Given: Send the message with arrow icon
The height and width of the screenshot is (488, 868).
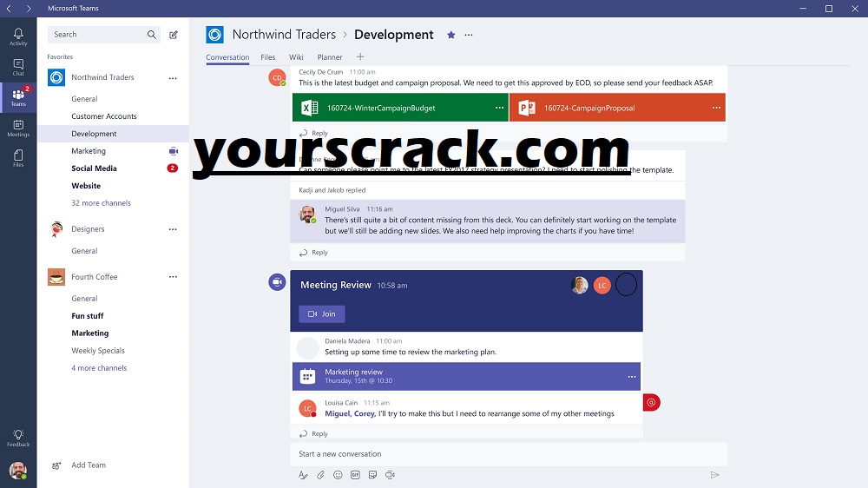Looking at the screenshot, I should point(714,475).
